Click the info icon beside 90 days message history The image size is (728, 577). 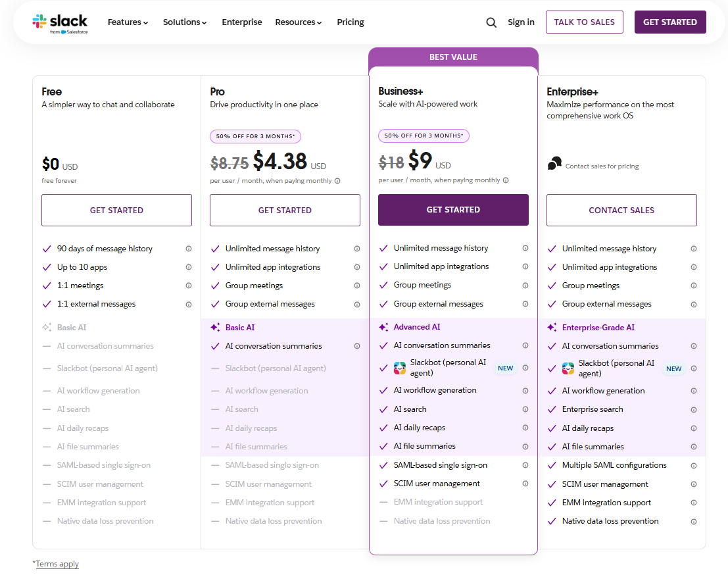[189, 248]
